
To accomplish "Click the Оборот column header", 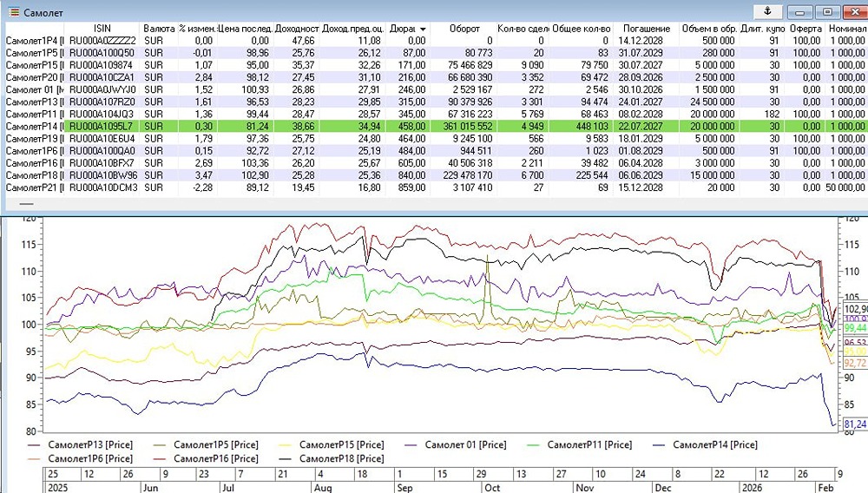I will pos(464,29).
